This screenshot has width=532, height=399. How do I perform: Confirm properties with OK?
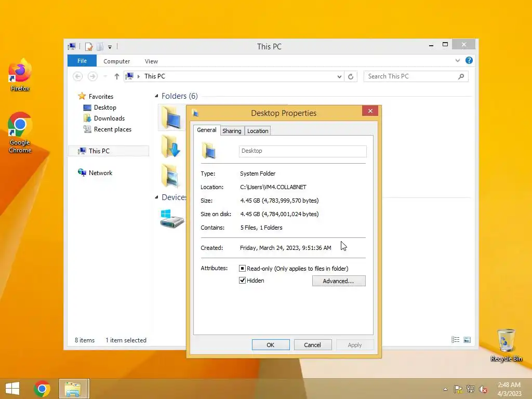tap(271, 345)
